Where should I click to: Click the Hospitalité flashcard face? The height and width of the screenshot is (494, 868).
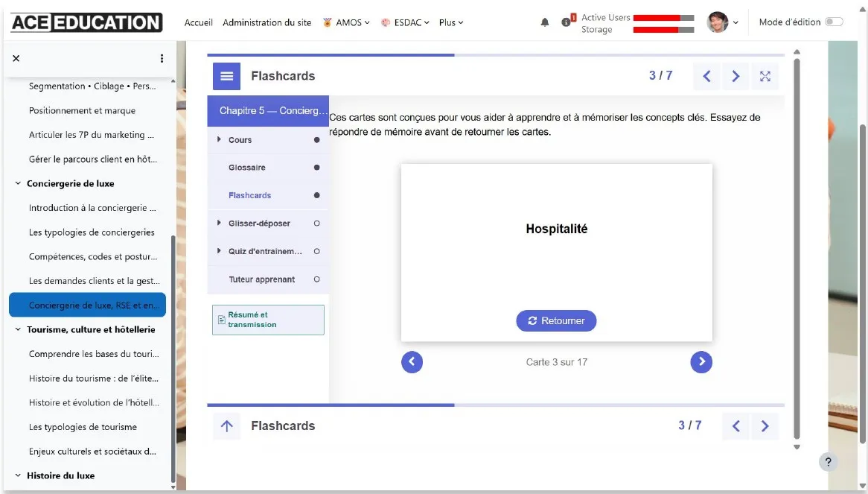pyautogui.click(x=556, y=252)
